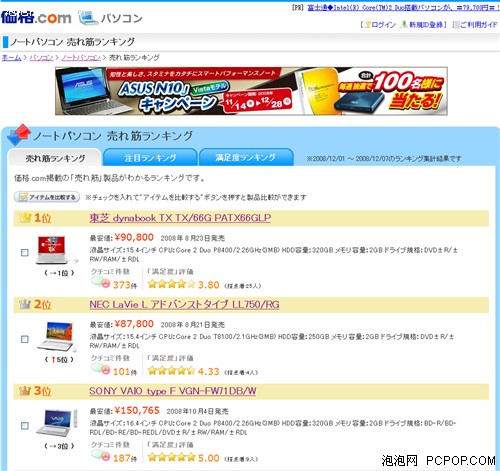
Task: Click the アイテムを比較する button
Action: tap(47, 197)
